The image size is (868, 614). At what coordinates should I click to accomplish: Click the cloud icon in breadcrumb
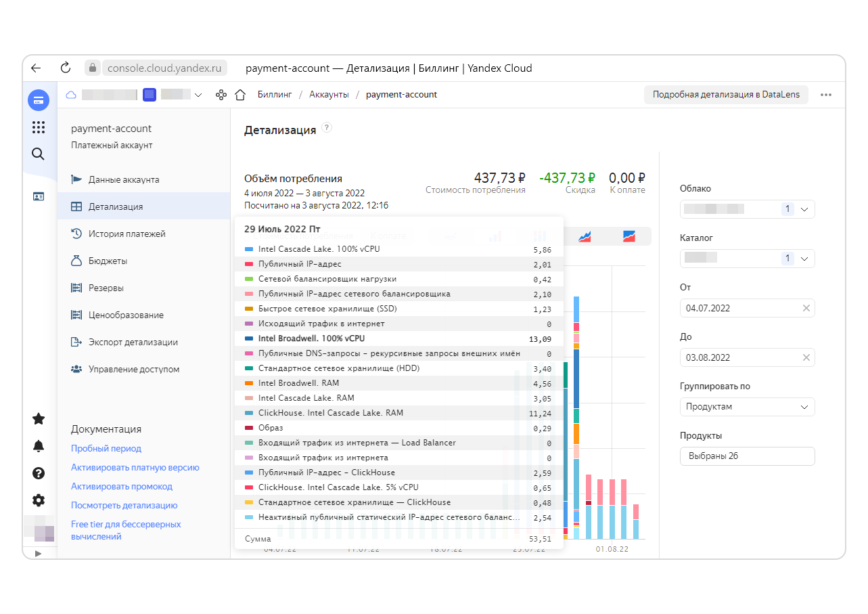[x=70, y=95]
